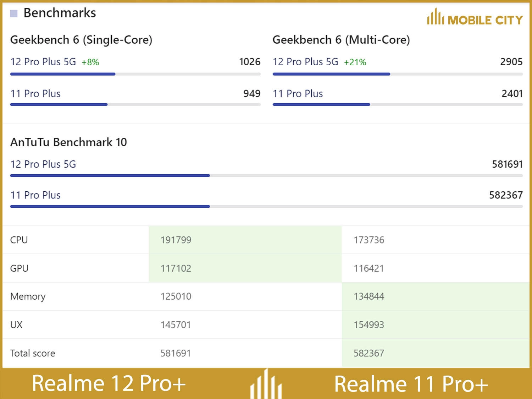This screenshot has width=532, height=399.
Task: Click CPU value 173736
Action: coord(369,240)
